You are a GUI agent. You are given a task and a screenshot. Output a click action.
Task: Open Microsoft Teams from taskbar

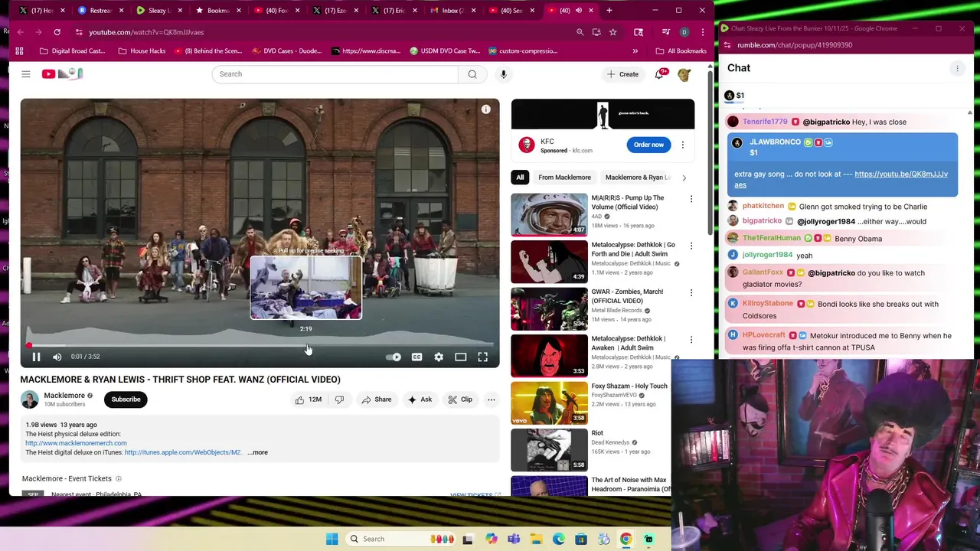click(514, 539)
